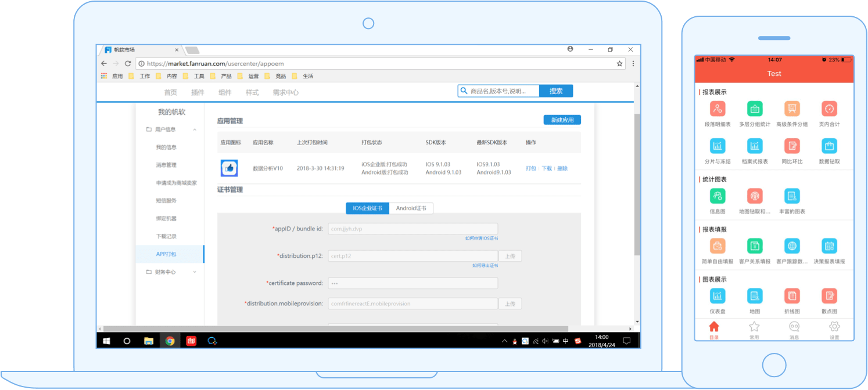
Task: Collapse the 用户信息 sidebar section
Action: coord(195,129)
